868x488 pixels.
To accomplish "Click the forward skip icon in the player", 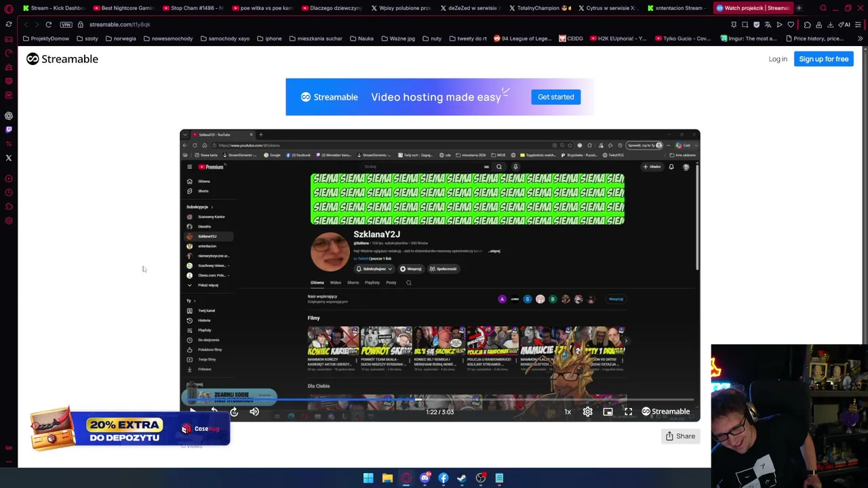I will coord(234,411).
